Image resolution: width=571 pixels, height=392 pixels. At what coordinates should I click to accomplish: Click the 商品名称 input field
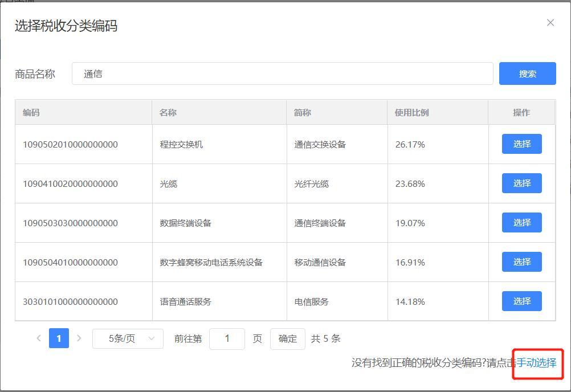[x=282, y=73]
